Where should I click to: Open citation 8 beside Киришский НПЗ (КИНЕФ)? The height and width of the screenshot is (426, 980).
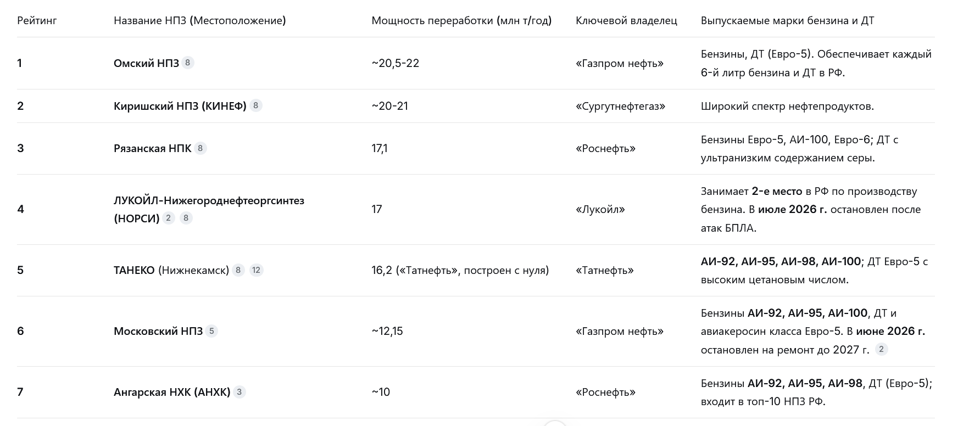tap(255, 105)
